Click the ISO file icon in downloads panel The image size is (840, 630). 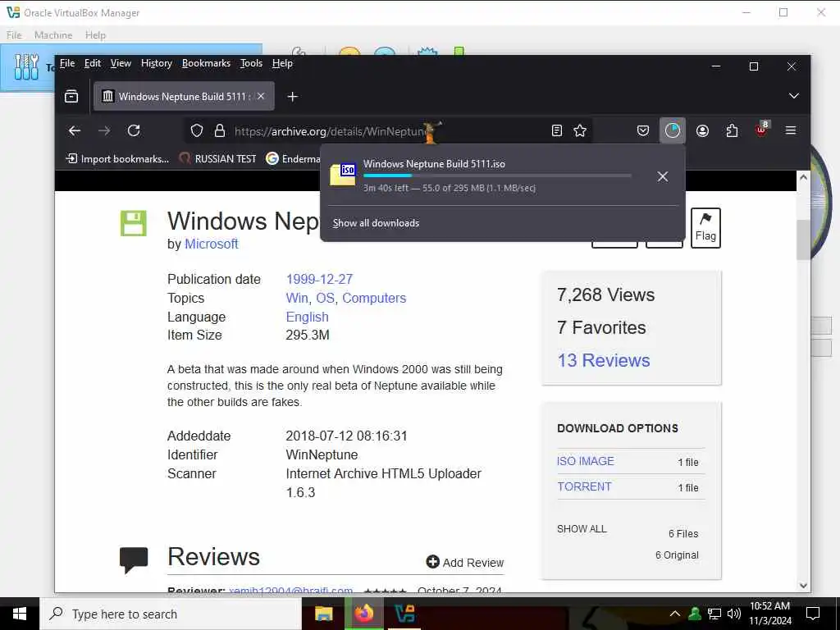click(342, 175)
